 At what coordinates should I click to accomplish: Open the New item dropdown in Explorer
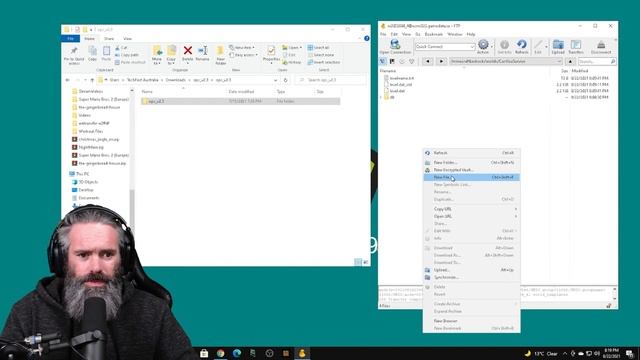pos(242,47)
